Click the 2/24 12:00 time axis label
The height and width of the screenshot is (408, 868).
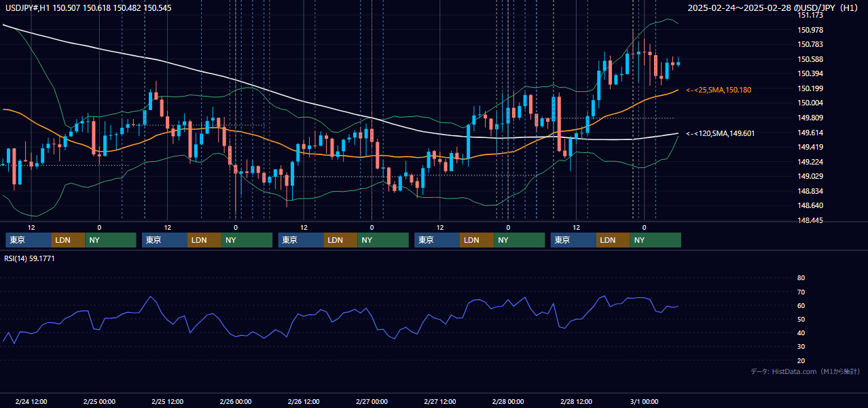(x=31, y=402)
